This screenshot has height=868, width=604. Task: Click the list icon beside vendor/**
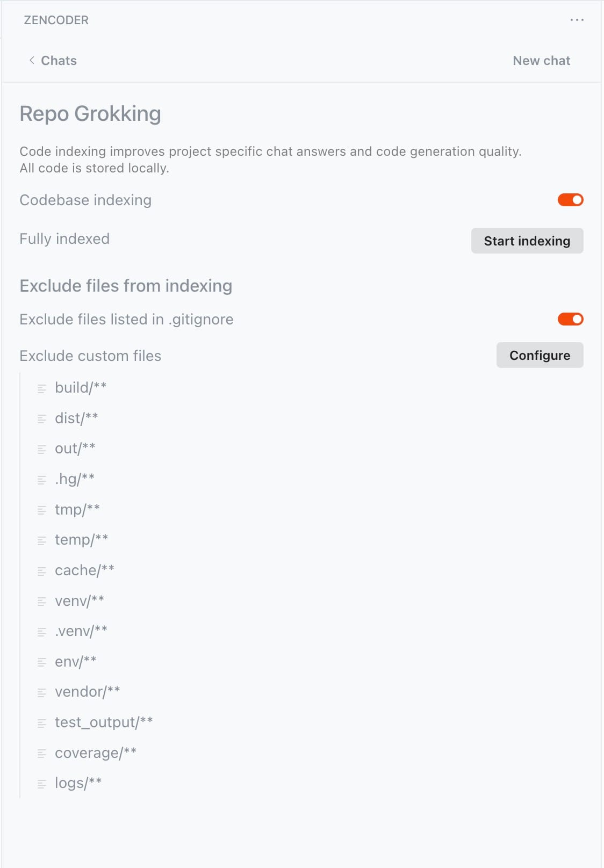point(42,693)
